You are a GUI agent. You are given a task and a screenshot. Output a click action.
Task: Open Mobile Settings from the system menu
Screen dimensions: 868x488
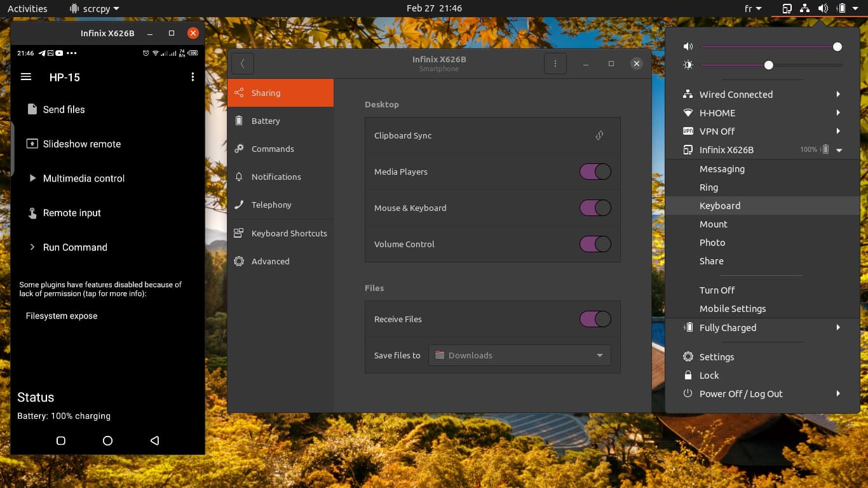(x=733, y=309)
